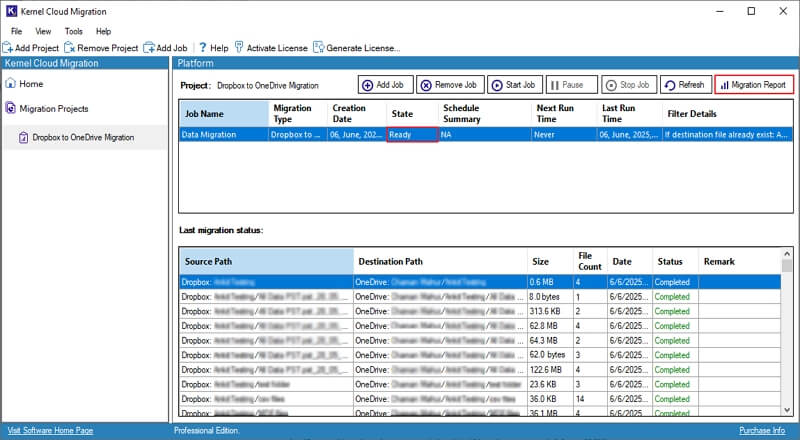Click the status table scroll down arrow
Screen dimensions: 800x440
tap(787, 410)
